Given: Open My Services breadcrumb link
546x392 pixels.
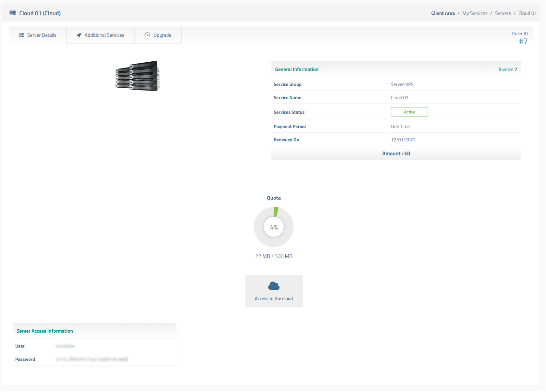Looking at the screenshot, I should point(475,13).
